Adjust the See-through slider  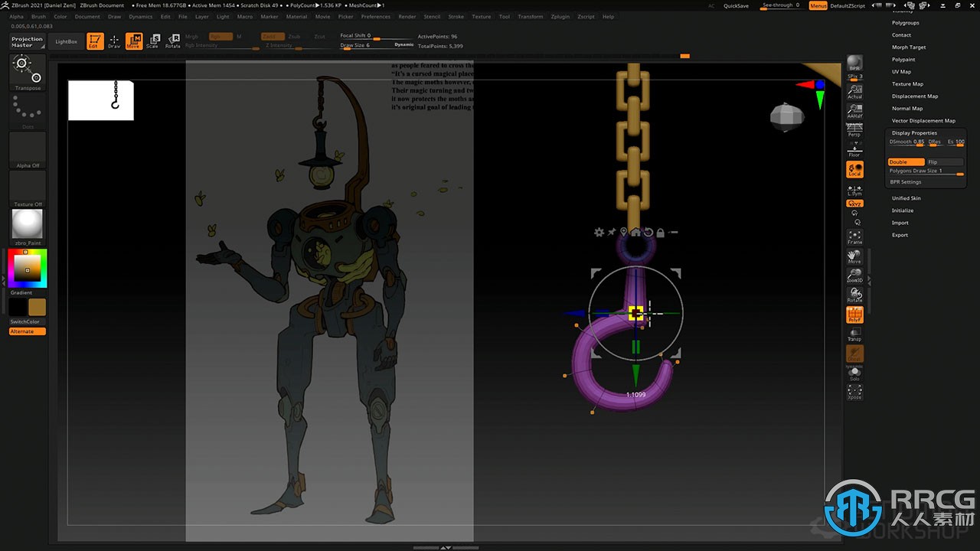782,5
